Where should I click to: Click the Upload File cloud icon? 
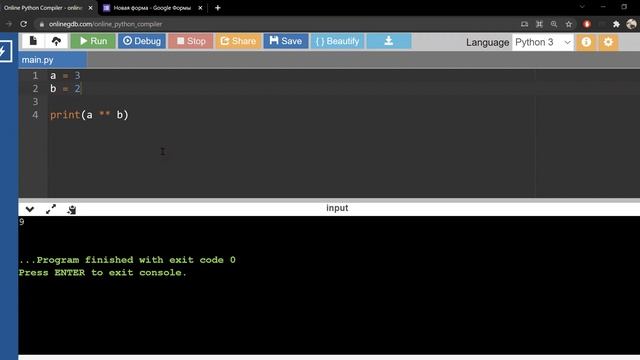click(56, 41)
